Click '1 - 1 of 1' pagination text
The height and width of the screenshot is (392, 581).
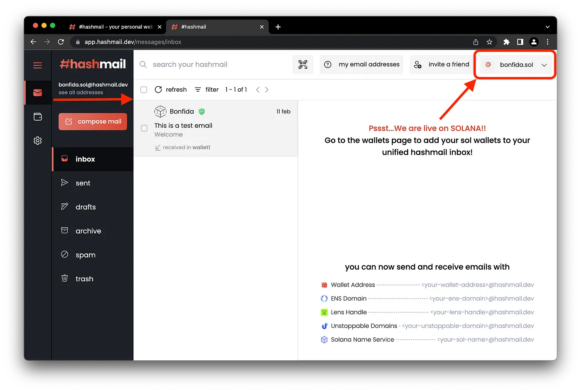236,90
